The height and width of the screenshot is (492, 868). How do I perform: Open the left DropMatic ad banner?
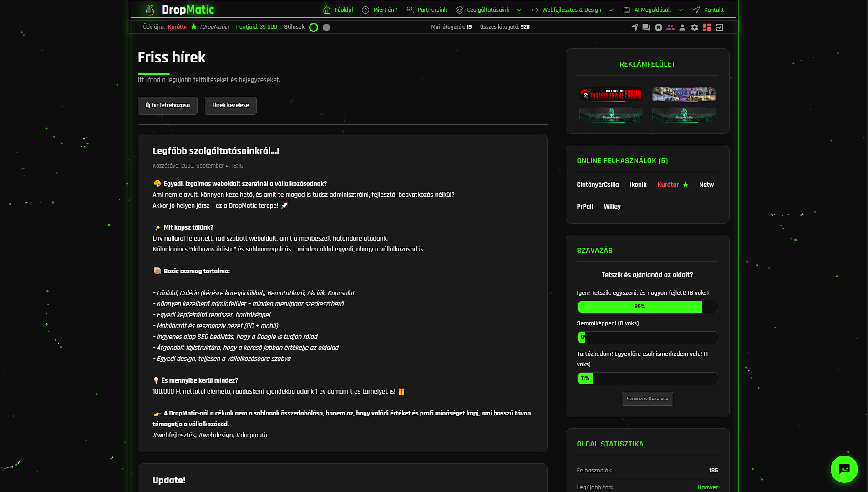click(611, 115)
